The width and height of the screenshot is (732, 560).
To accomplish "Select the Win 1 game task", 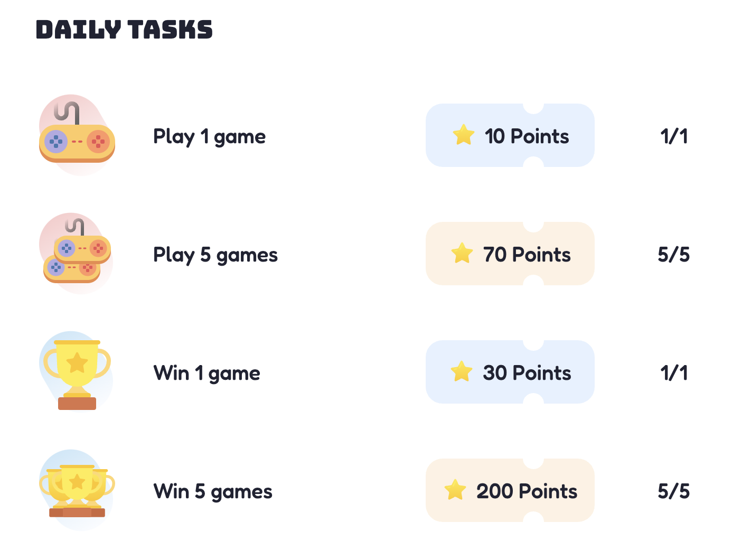I will pos(207,374).
